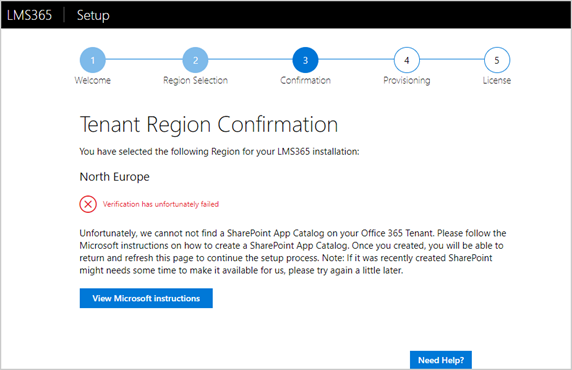Click the North Europe region text
The image size is (572, 370).
point(115,177)
